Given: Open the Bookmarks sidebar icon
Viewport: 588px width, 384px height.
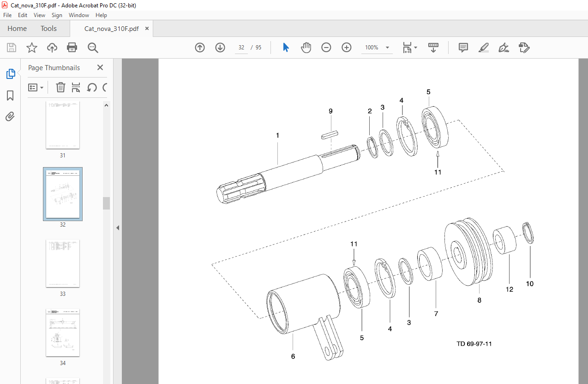Looking at the screenshot, I should pos(10,96).
